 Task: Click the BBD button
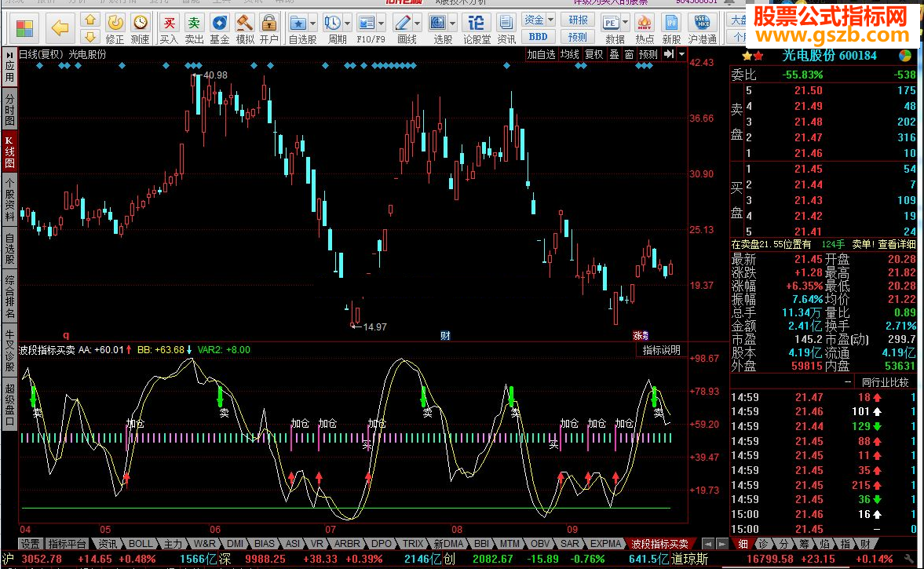[538, 37]
